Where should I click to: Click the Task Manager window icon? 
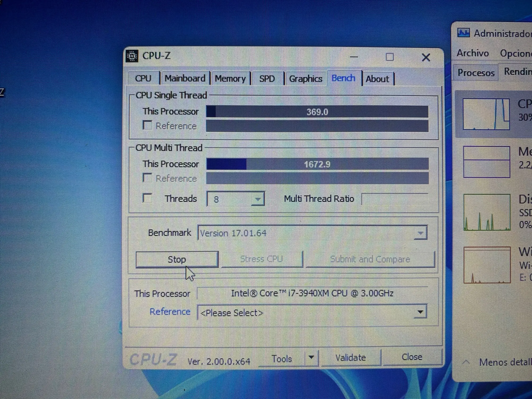pyautogui.click(x=463, y=33)
